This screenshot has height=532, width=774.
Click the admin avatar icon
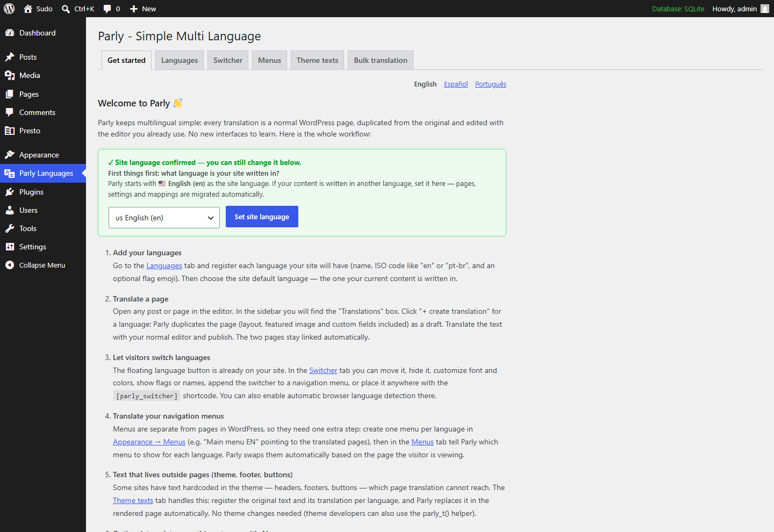(765, 9)
